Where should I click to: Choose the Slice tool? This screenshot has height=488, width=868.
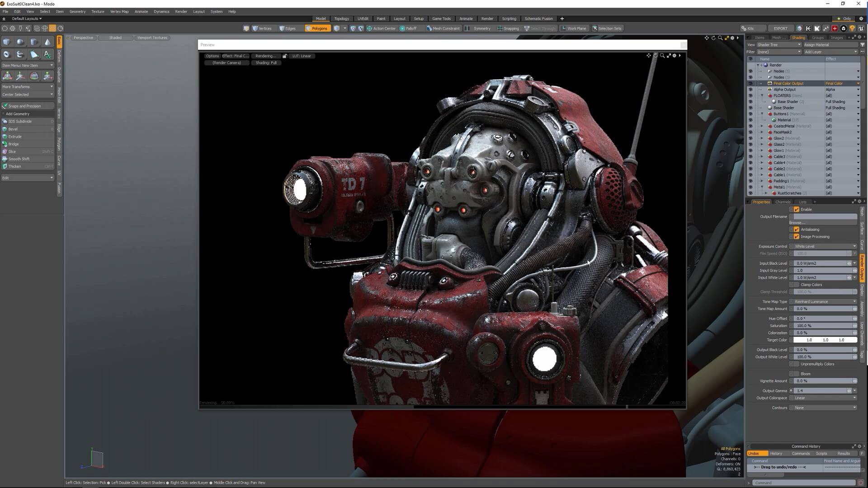[x=28, y=151]
